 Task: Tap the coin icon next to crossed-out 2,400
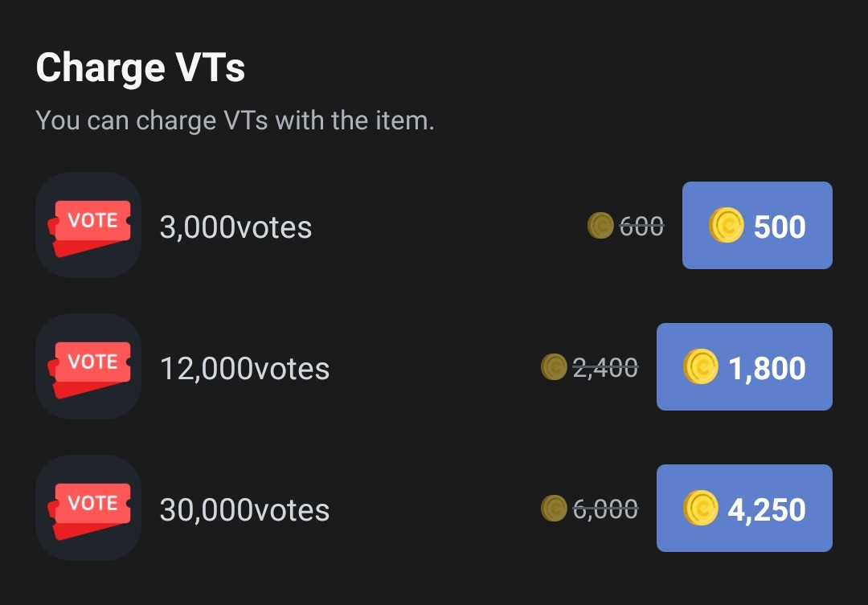click(554, 367)
